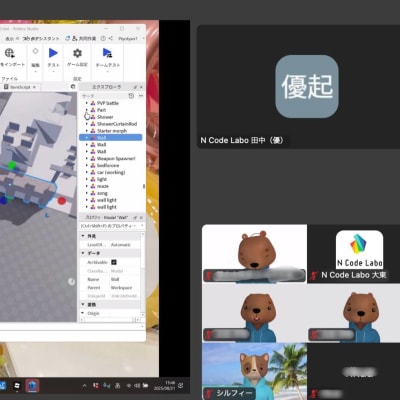
Task: Pin the Properties panel
Action: (135, 217)
